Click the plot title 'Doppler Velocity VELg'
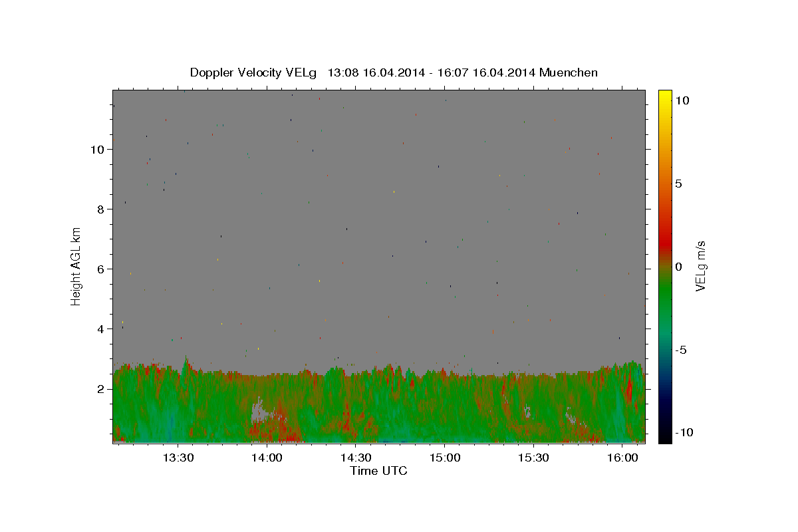 pyautogui.click(x=253, y=72)
